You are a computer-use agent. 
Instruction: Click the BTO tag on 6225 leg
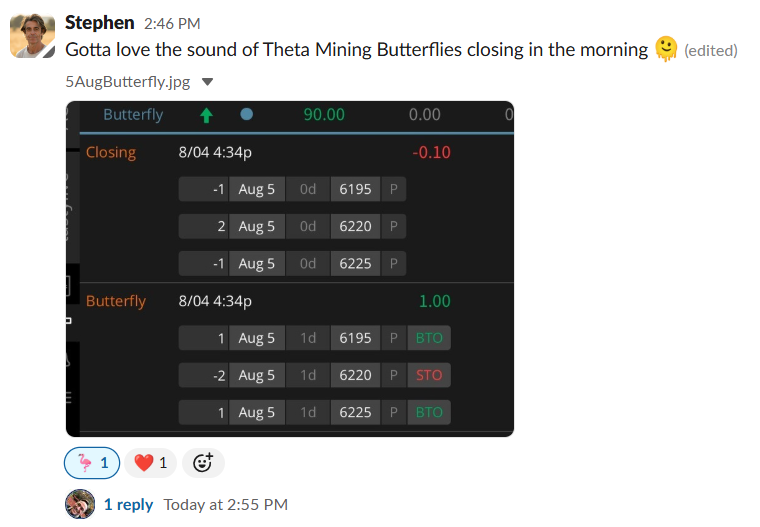click(x=429, y=413)
